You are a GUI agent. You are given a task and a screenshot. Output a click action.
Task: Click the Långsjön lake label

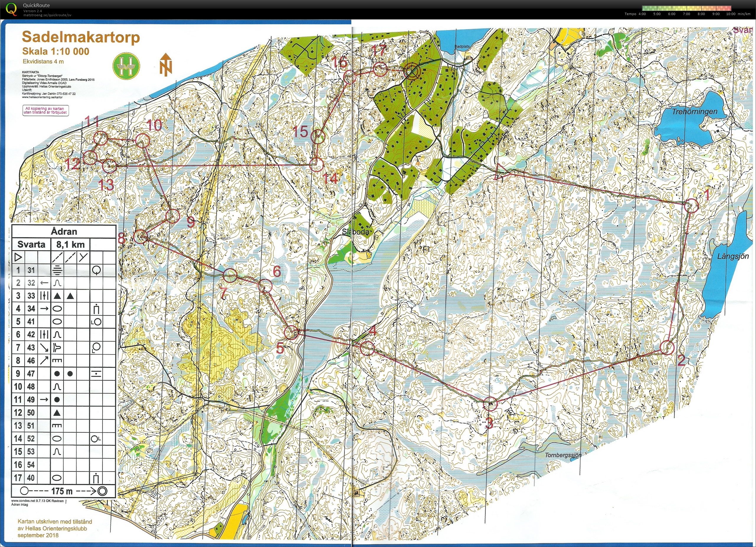[733, 256]
